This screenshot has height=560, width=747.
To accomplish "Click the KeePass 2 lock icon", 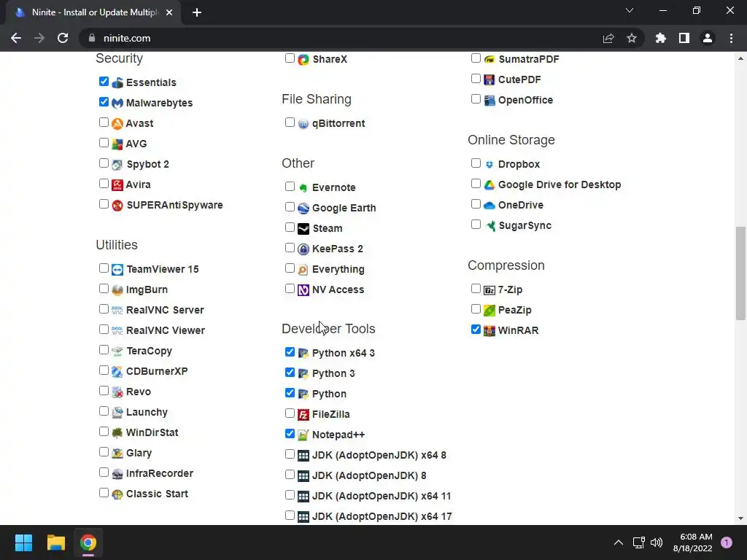I will tap(303, 249).
